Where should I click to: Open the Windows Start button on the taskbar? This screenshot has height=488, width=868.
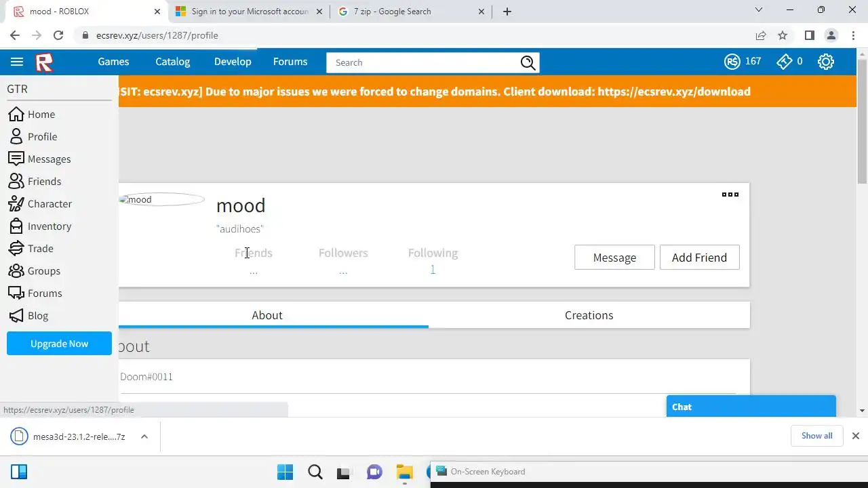tap(285, 472)
